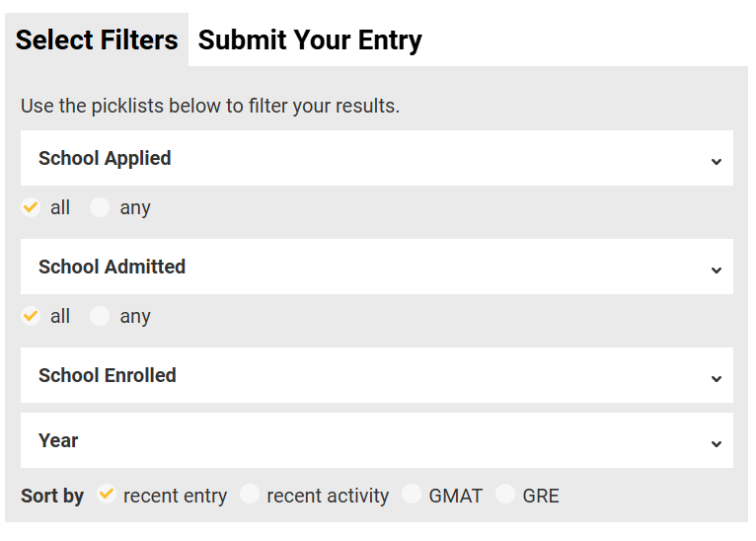Expand the School Applied picklist
Image resolution: width=756 pixels, height=541 pixels.
coord(376,158)
